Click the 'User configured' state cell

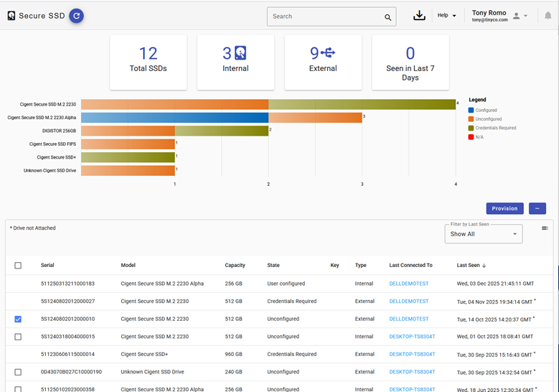pyautogui.click(x=286, y=284)
